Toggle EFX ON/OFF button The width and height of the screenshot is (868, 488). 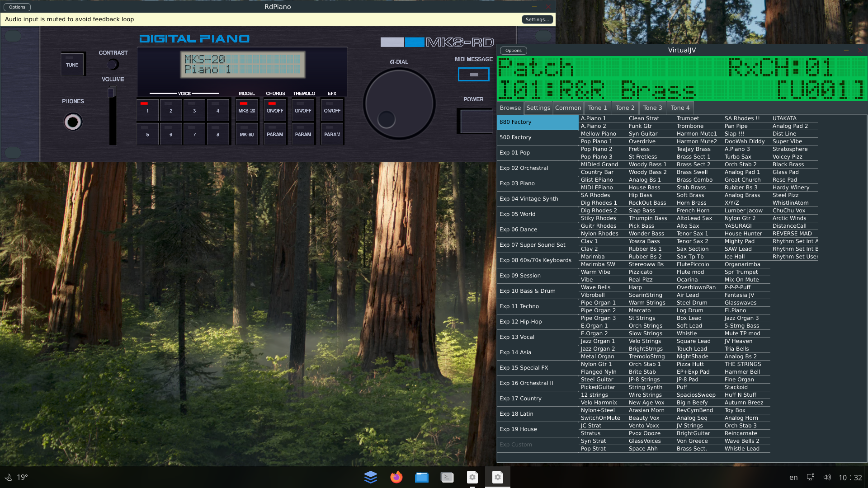click(x=332, y=110)
